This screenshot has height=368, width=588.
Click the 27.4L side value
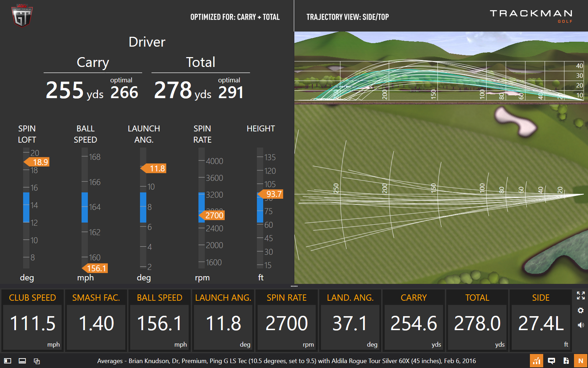(541, 323)
